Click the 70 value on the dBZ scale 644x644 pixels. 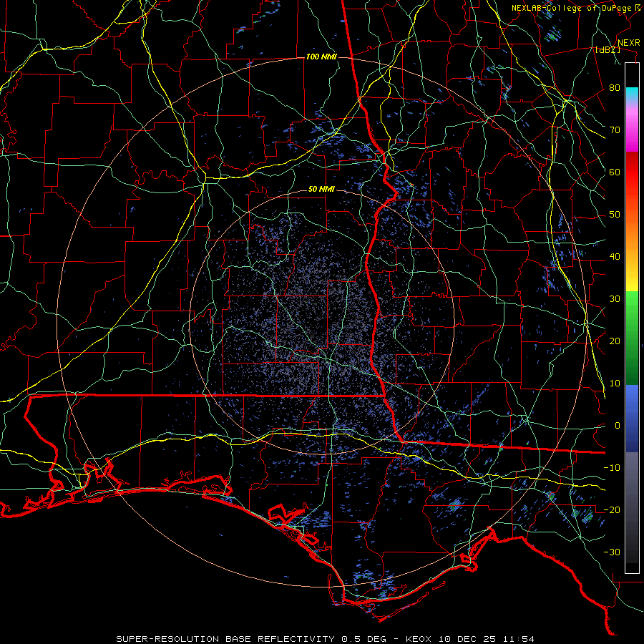(615, 130)
